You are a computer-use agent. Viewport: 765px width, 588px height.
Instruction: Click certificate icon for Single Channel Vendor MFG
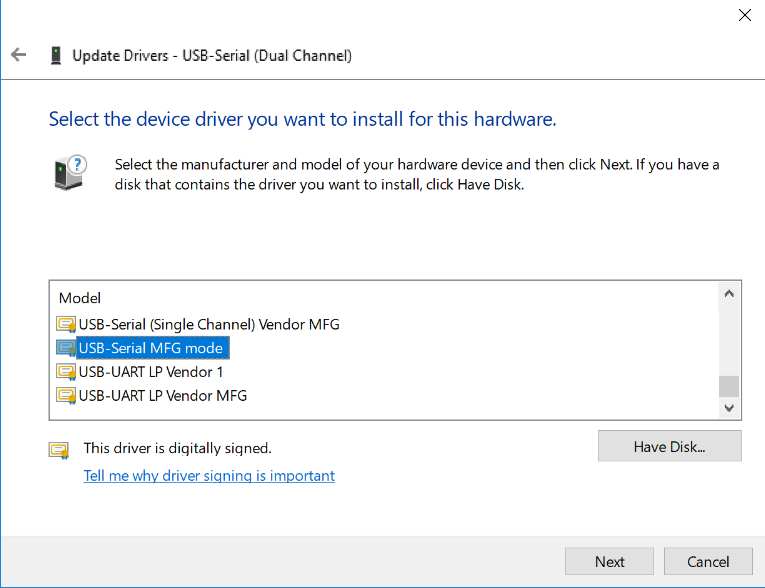pos(66,324)
